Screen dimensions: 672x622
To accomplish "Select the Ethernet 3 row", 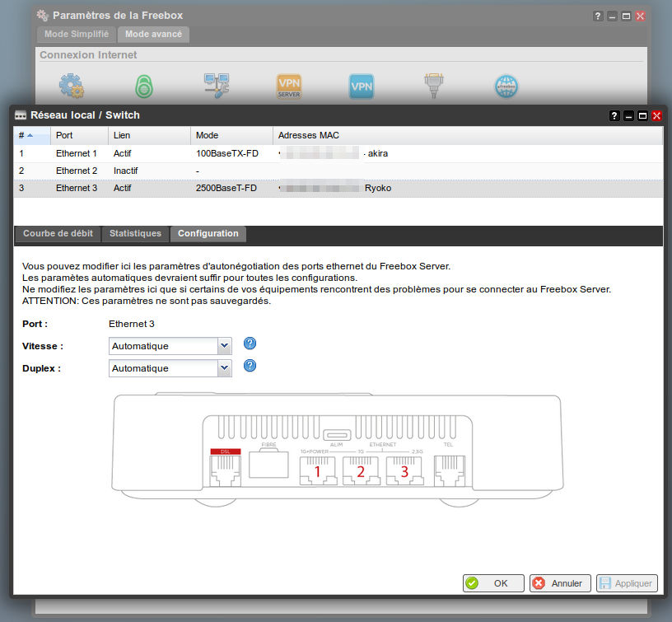I will (338, 188).
